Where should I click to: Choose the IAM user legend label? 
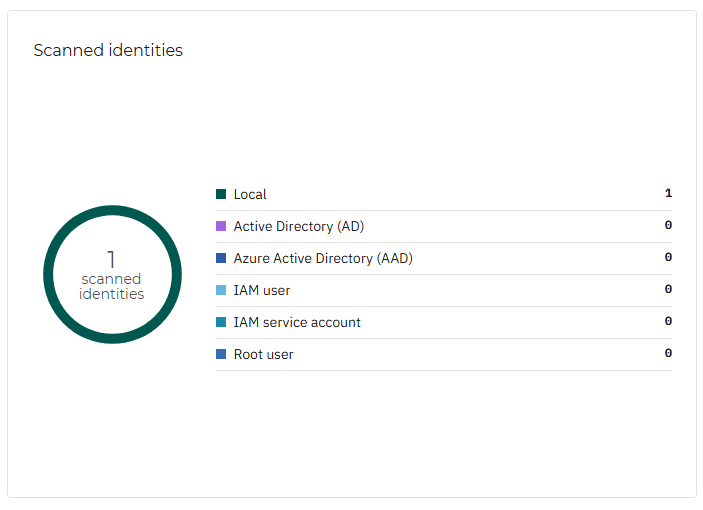(x=261, y=290)
